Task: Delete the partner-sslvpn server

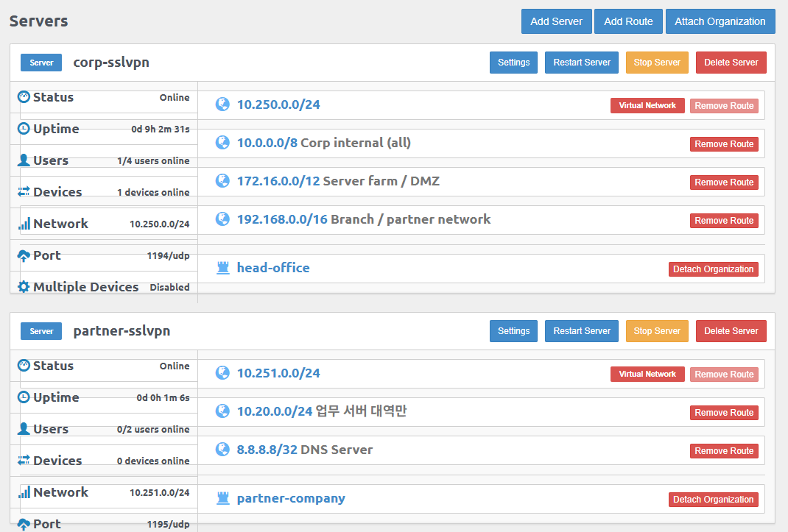Action: point(731,331)
